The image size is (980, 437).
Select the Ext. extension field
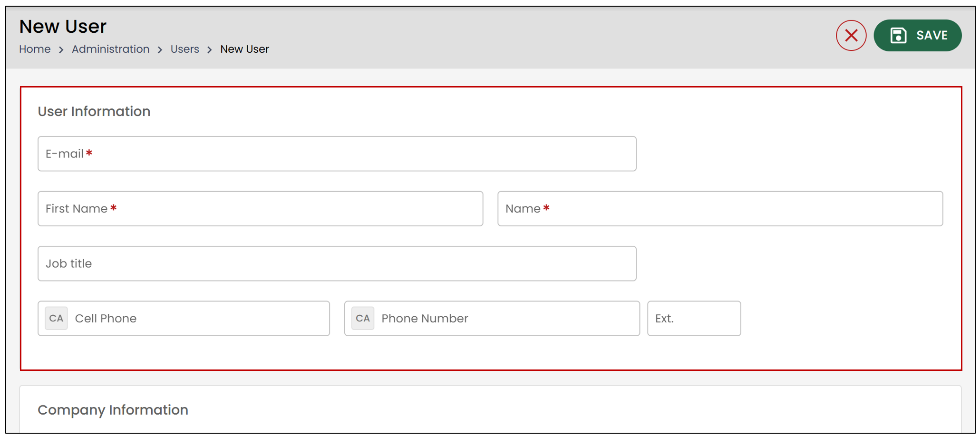(x=694, y=318)
